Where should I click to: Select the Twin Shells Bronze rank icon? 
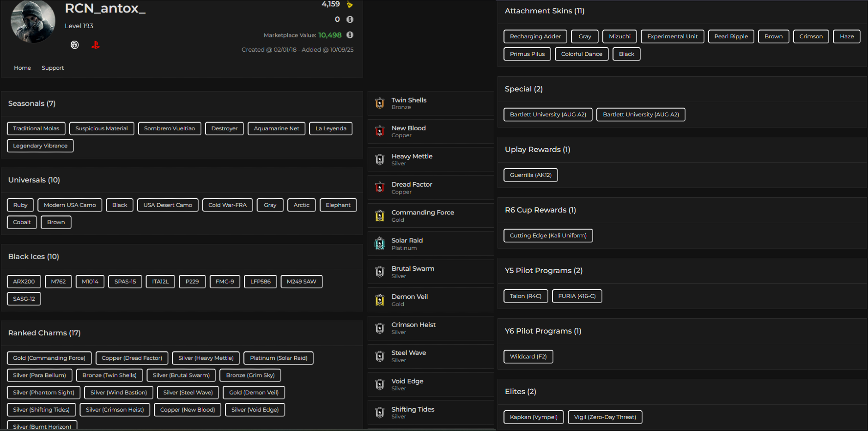pos(380,103)
